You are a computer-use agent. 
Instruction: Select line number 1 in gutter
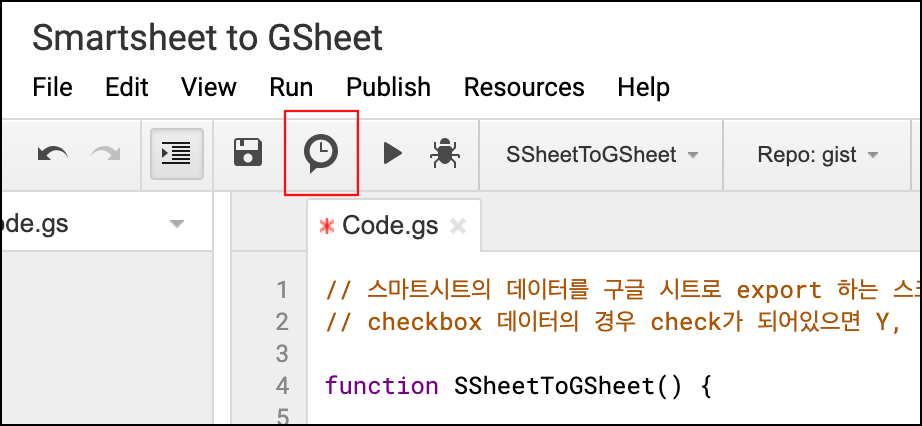[282, 289]
